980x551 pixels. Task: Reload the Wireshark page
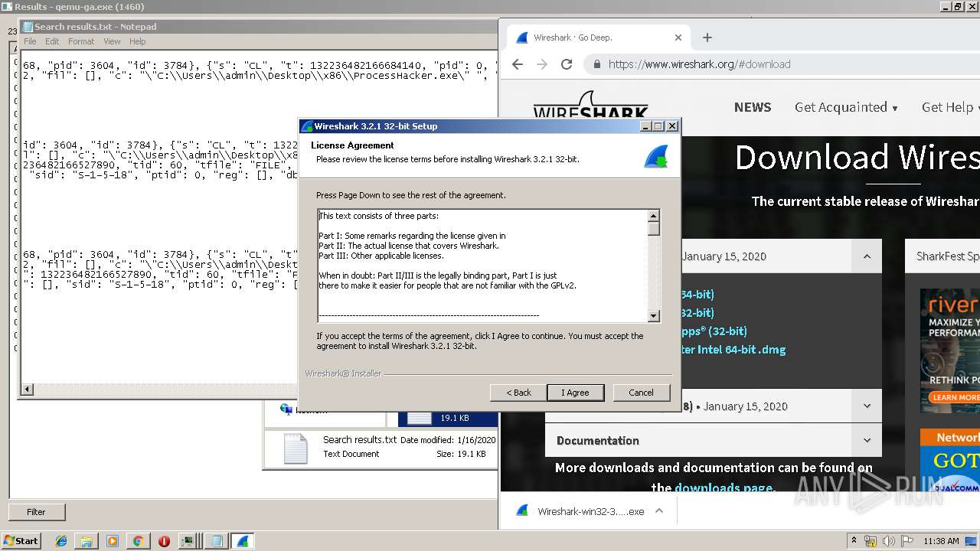567,64
